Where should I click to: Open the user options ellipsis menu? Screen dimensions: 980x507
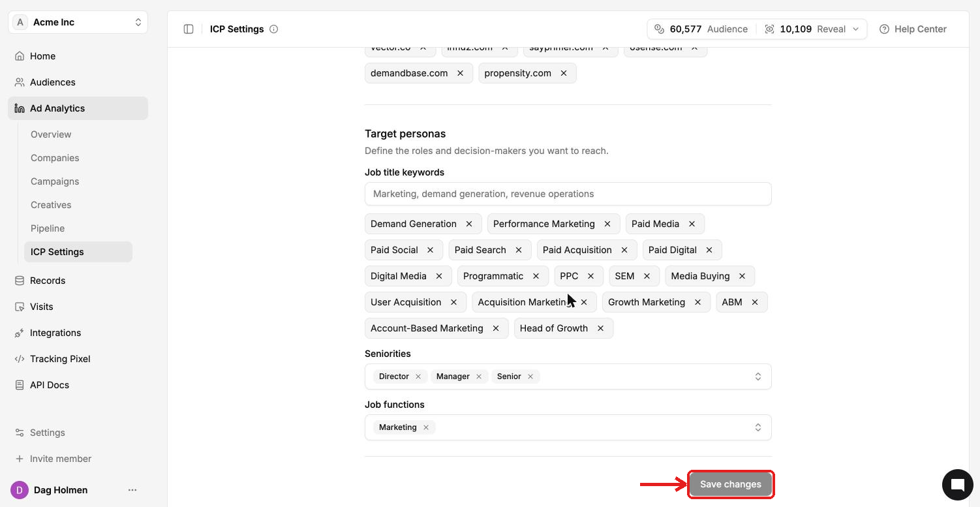[132, 490]
